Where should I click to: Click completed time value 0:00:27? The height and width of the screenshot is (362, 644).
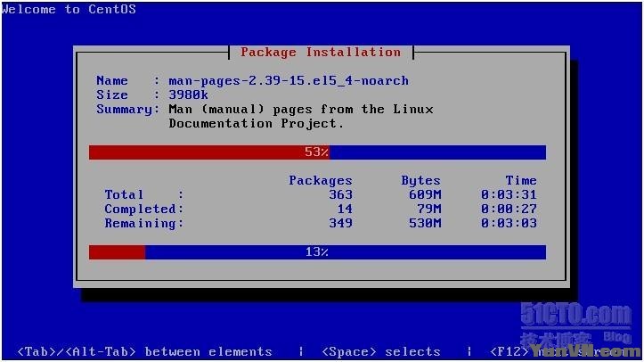509,210
